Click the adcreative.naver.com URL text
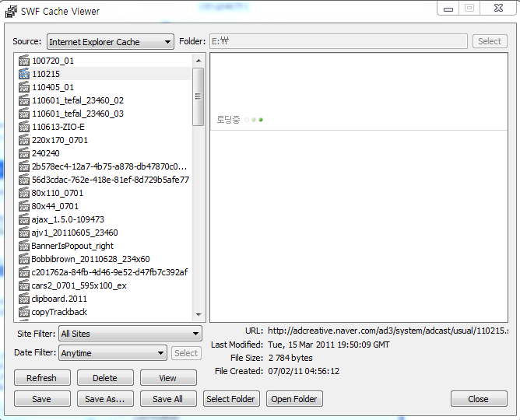This screenshot has height=420, width=520. (388, 331)
